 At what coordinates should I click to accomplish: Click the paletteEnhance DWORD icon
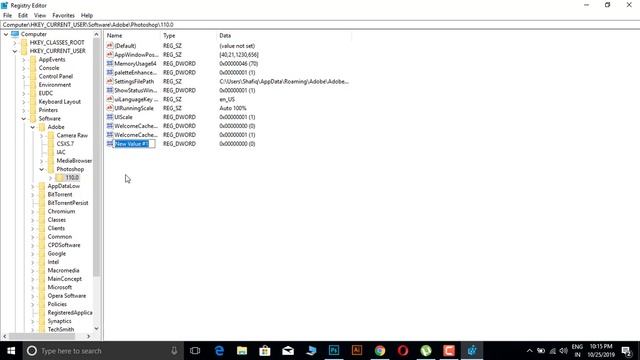coord(110,72)
